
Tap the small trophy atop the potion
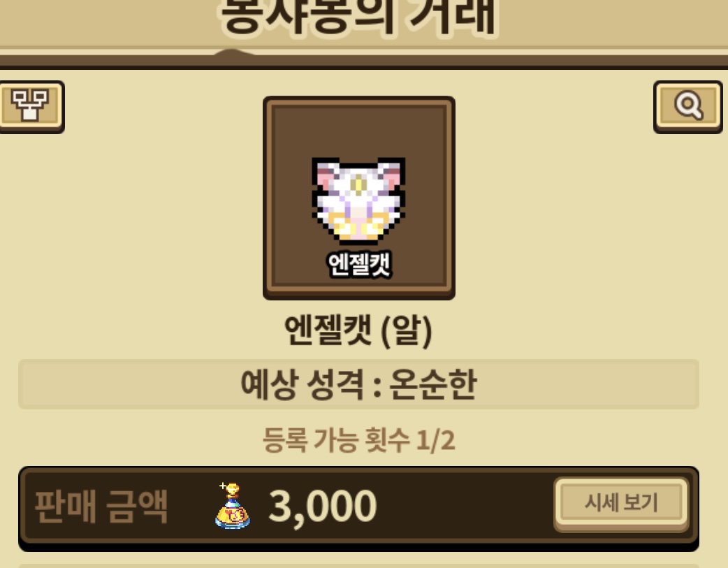(x=231, y=490)
